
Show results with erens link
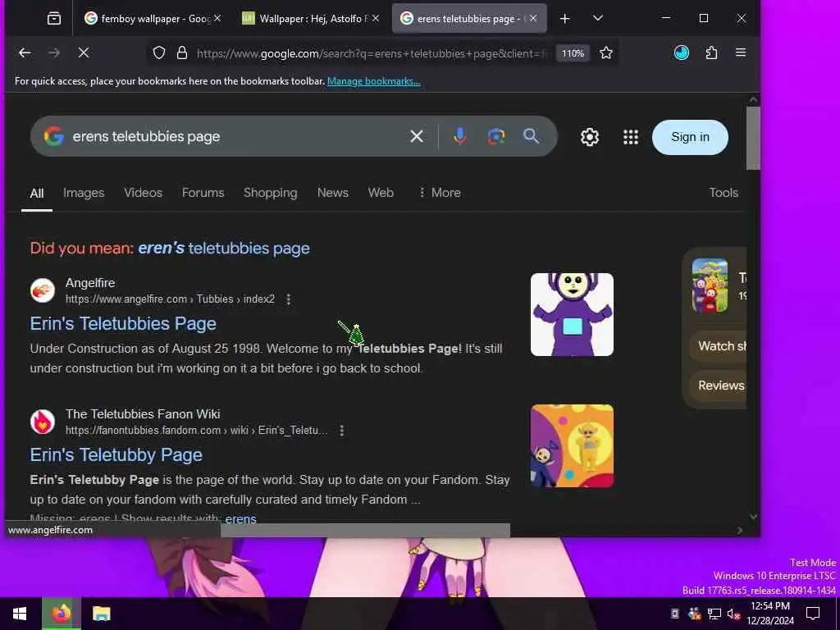click(x=240, y=518)
